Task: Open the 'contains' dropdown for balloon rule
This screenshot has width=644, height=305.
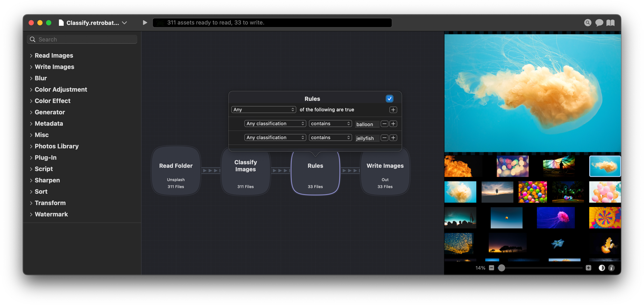Action: tap(330, 124)
